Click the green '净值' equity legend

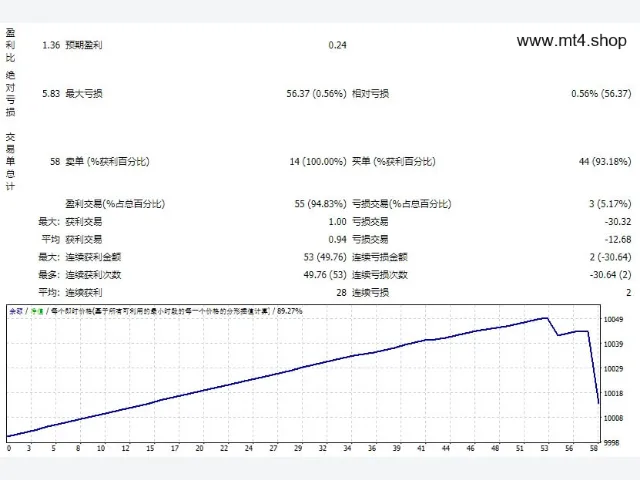click(37, 311)
